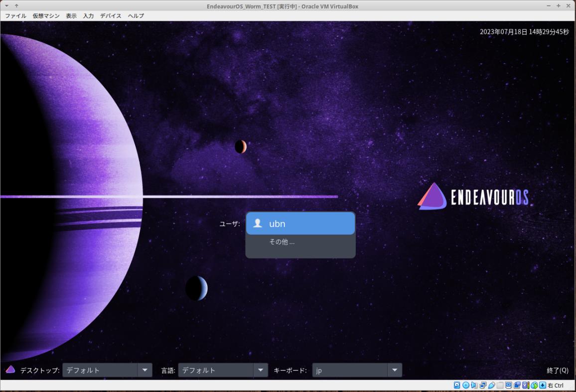Open the デバイス menu
This screenshot has width=576, height=392.
[111, 16]
